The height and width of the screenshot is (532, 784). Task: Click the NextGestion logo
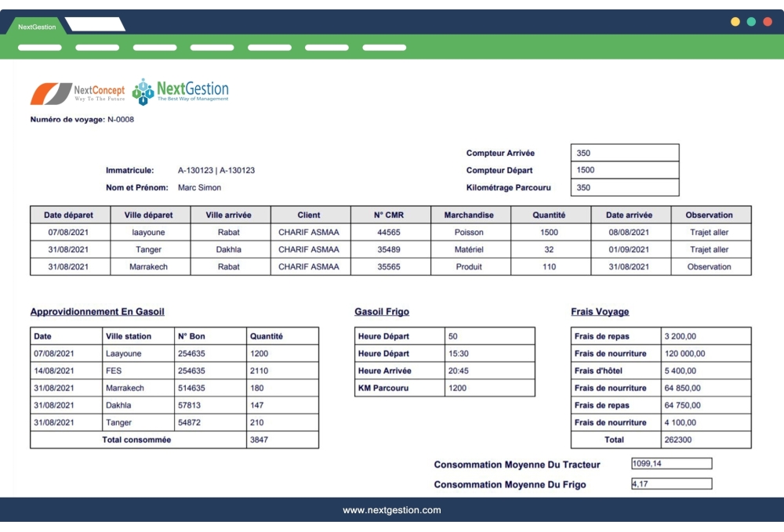tap(180, 89)
